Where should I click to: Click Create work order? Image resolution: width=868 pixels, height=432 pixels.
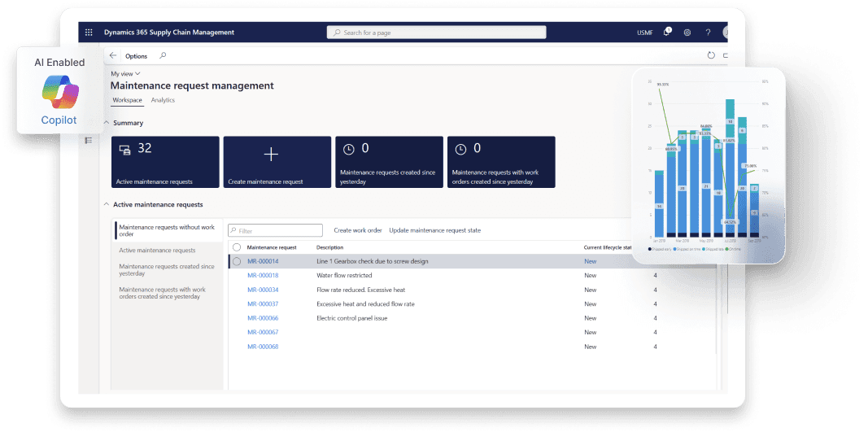coord(358,230)
